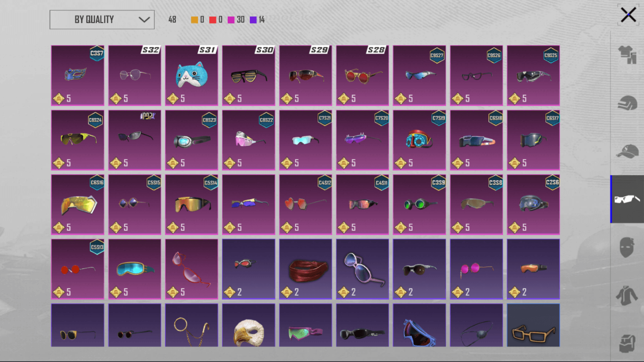Select the gold square frame glasses

pyautogui.click(x=533, y=325)
